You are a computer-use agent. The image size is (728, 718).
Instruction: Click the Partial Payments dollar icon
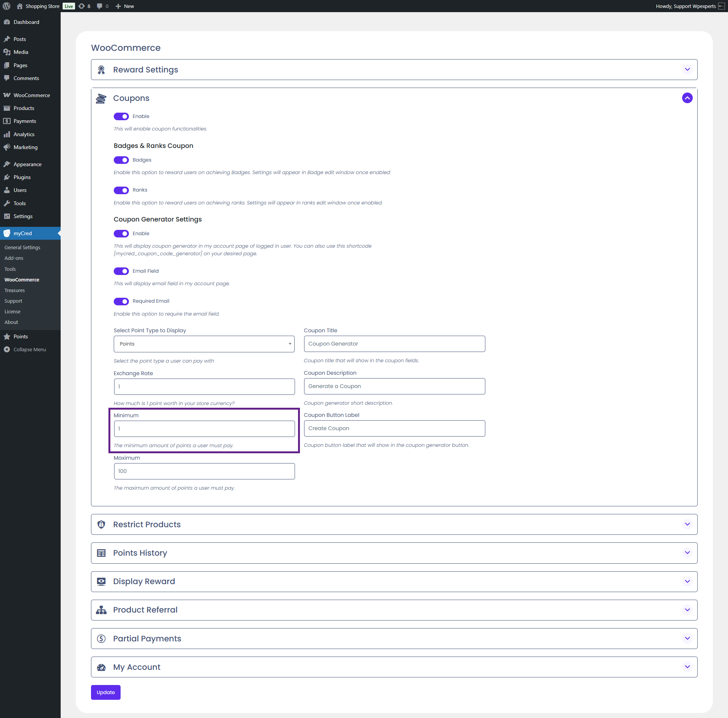pos(101,638)
